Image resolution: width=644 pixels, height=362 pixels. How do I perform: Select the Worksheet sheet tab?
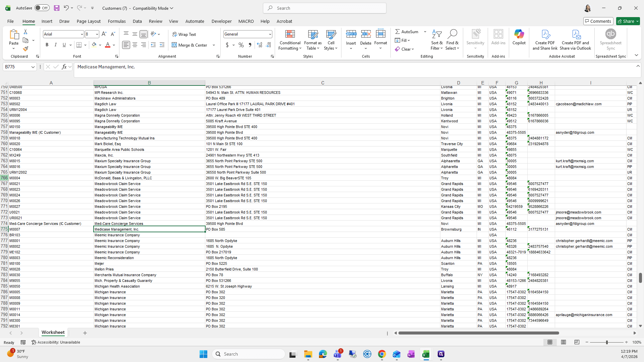click(53, 333)
